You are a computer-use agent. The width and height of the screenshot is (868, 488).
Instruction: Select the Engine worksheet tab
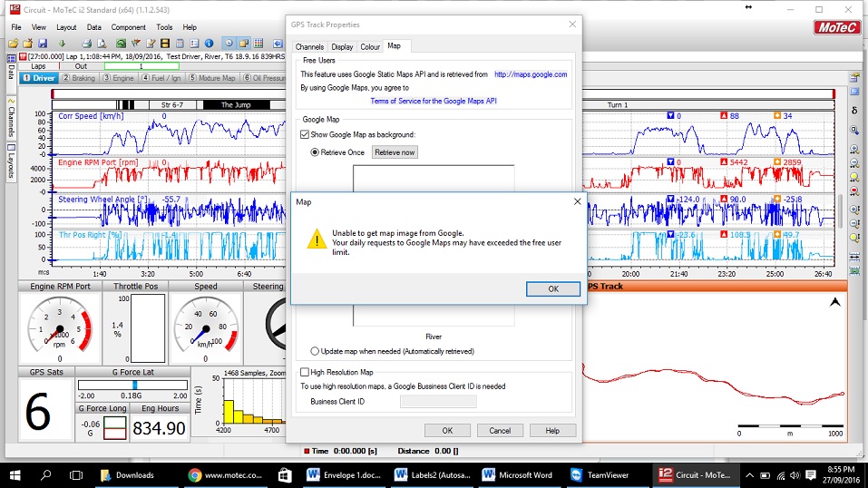(118, 78)
